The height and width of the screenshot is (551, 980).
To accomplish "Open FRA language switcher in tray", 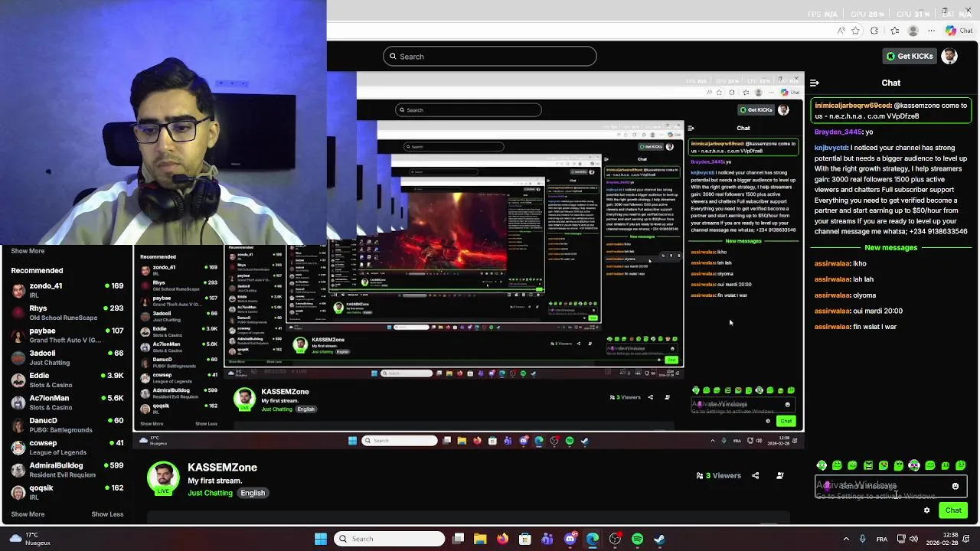I will coord(882,539).
